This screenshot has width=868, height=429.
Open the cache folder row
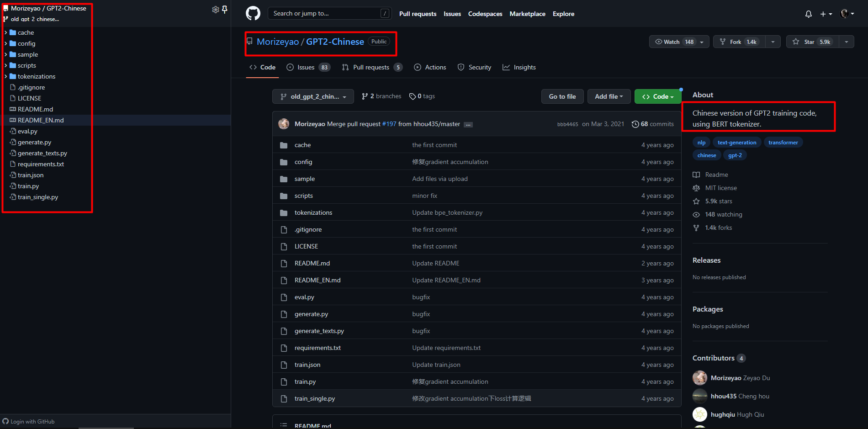pyautogui.click(x=476, y=145)
